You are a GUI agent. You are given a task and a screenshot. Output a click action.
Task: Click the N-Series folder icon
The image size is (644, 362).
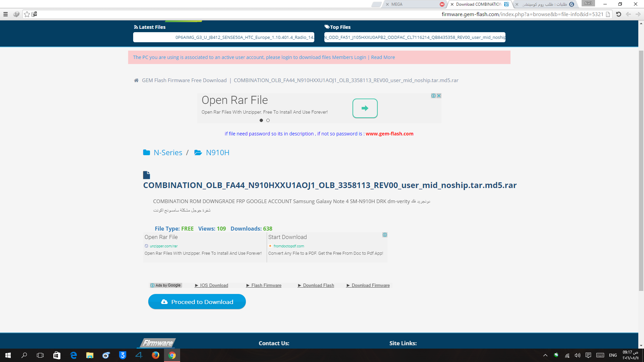147,153
